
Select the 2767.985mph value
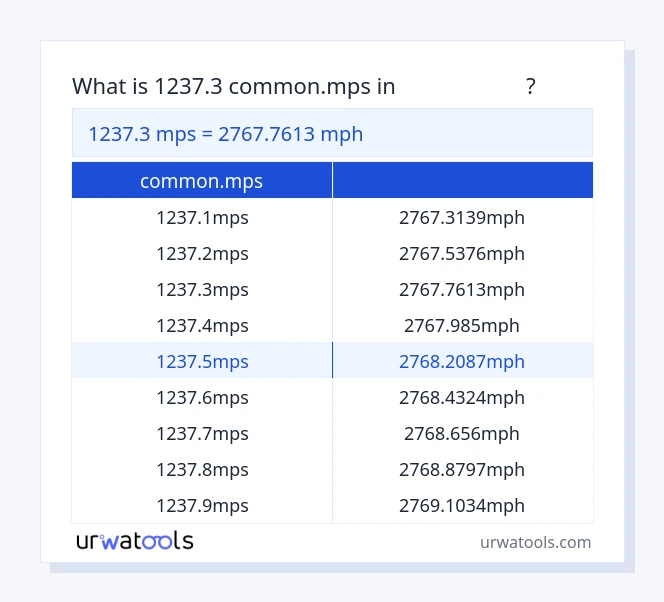point(462,325)
